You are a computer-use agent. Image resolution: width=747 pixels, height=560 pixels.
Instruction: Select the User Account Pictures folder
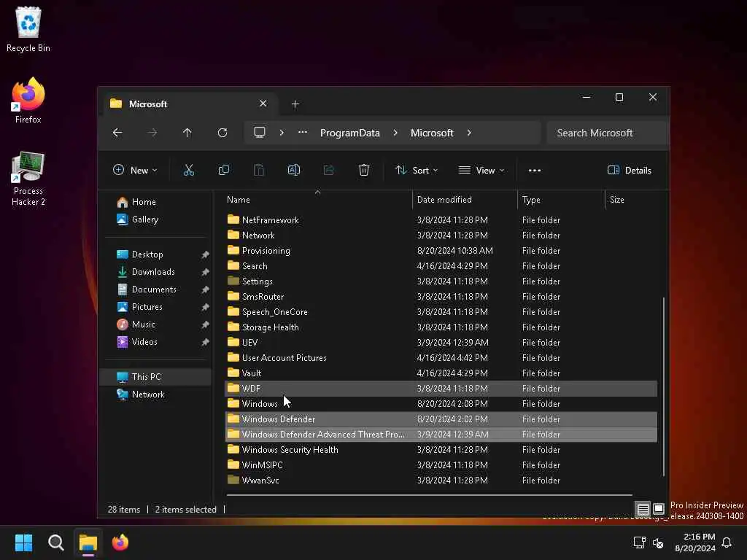[x=441, y=357]
